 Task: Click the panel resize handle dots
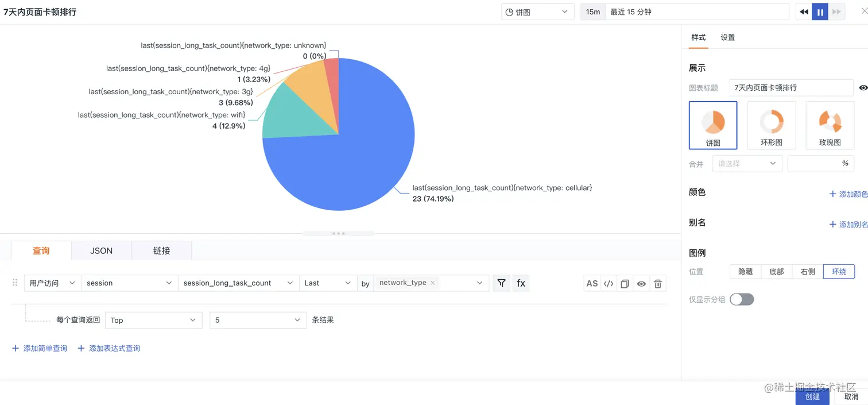(339, 233)
